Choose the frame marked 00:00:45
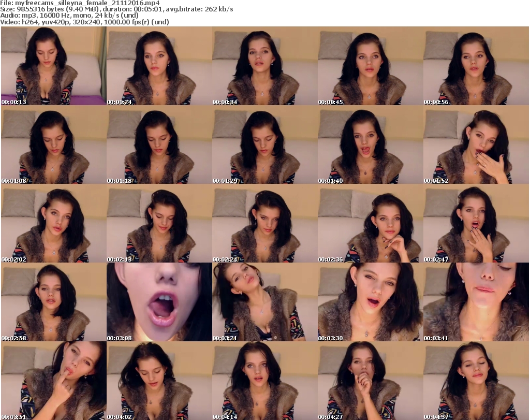Viewport: 530px width, 420px height. pyautogui.click(x=371, y=66)
